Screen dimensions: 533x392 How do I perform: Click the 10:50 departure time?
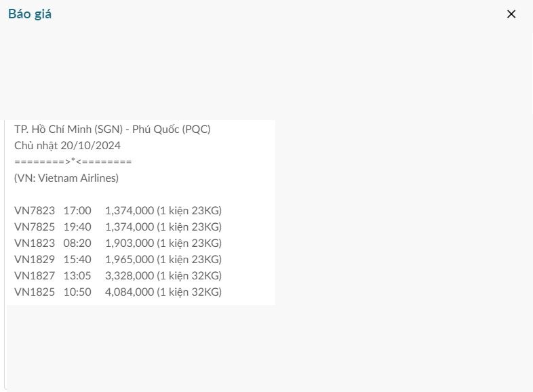(x=77, y=292)
